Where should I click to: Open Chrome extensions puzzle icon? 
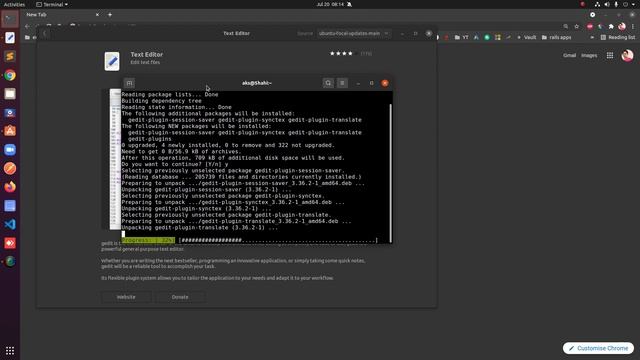[x=611, y=26]
